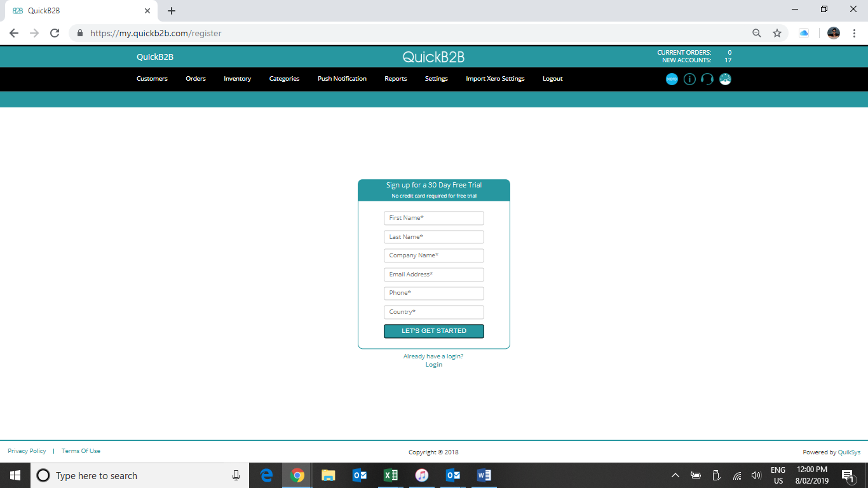Show hidden system tray icons
This screenshot has height=488, width=868.
675,475
